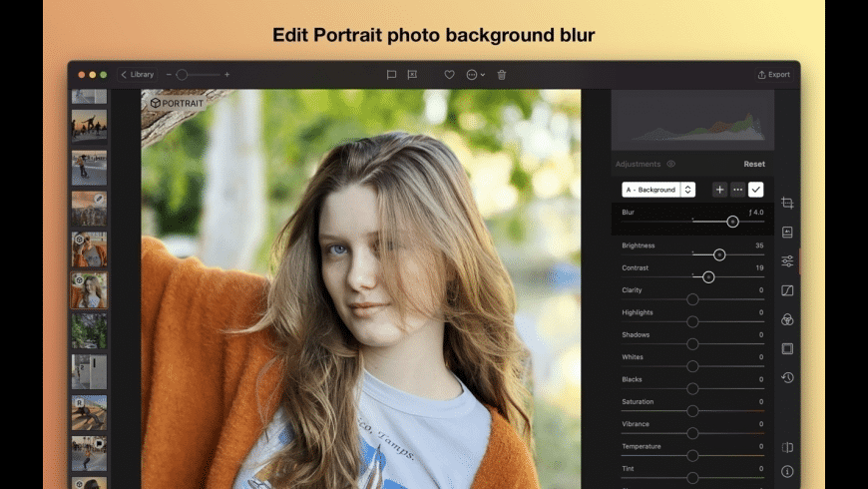The width and height of the screenshot is (868, 489).
Task: Click the Whites slider handle
Action: (692, 366)
